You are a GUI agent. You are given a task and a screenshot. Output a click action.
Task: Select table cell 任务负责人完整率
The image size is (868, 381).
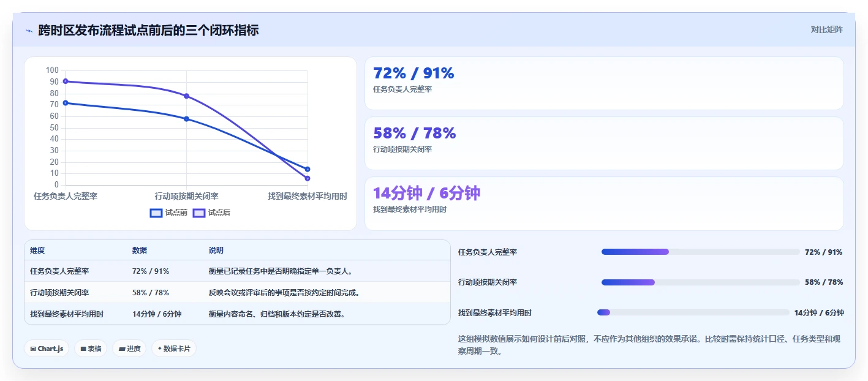59,271
